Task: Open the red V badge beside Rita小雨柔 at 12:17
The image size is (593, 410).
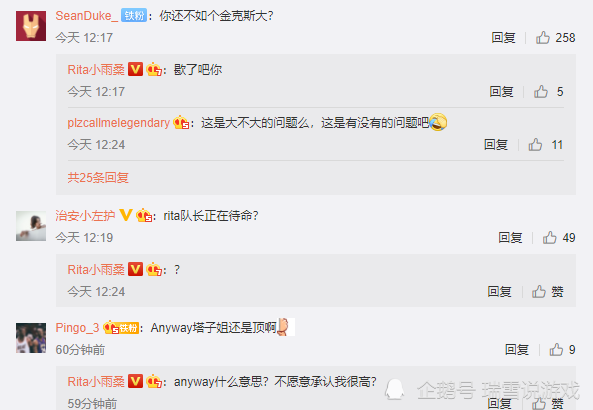Action: pyautogui.click(x=135, y=69)
